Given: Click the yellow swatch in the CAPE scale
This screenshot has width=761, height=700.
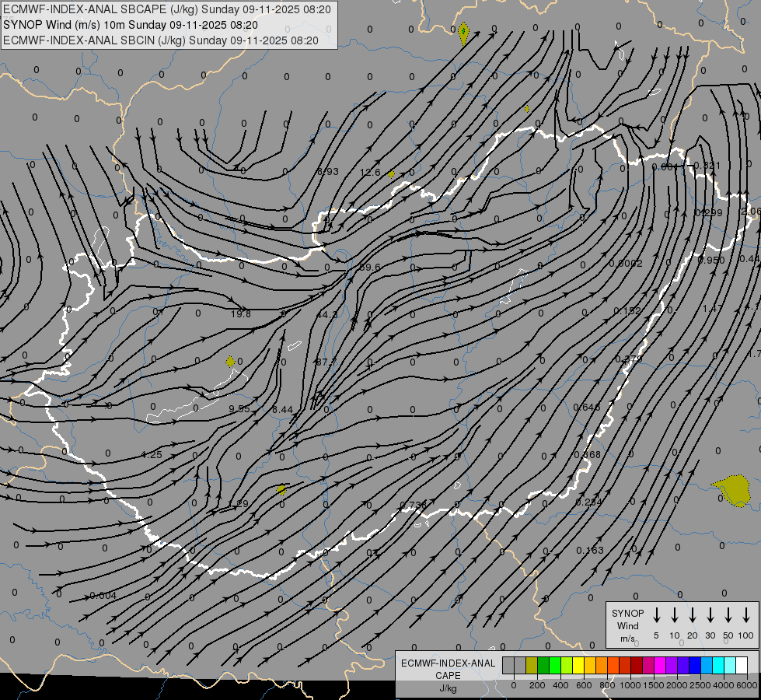Looking at the screenshot, I should pyautogui.click(x=578, y=665).
